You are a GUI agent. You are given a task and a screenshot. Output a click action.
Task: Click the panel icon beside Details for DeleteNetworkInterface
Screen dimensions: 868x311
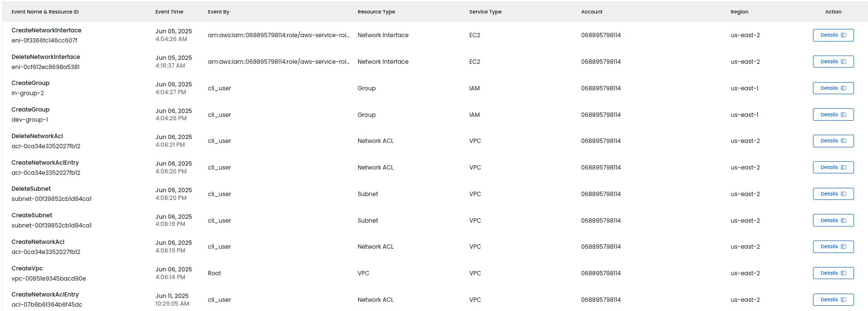843,61
